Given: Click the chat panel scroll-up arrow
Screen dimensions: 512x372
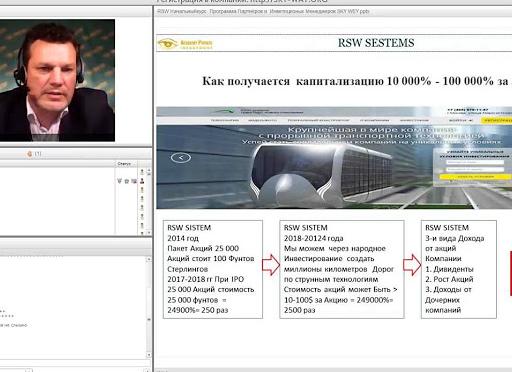Looking at the screenshot, I should (149, 260).
